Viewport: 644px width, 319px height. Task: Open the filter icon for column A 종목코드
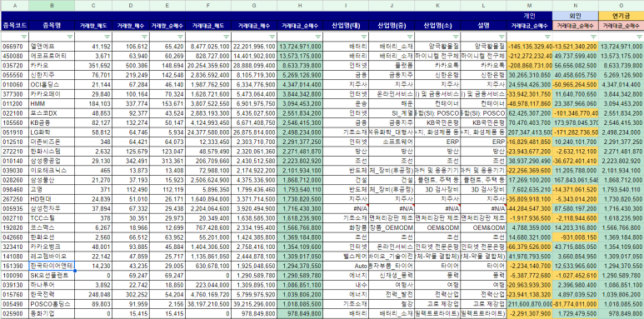pos(24,37)
